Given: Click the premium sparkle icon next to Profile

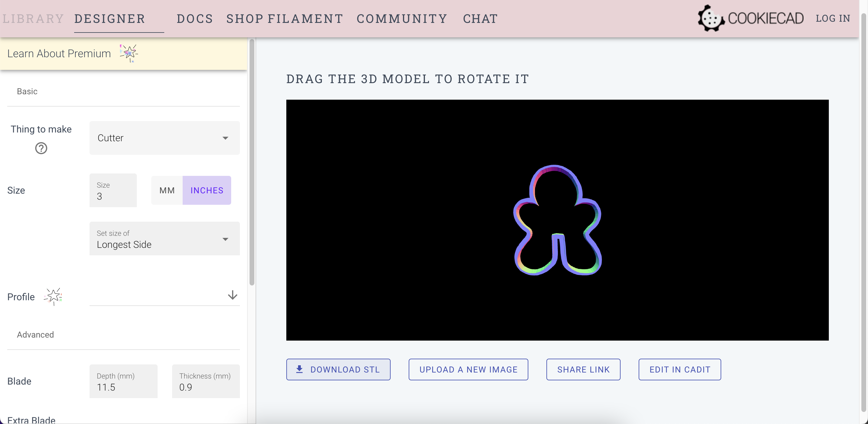Looking at the screenshot, I should click(x=53, y=296).
